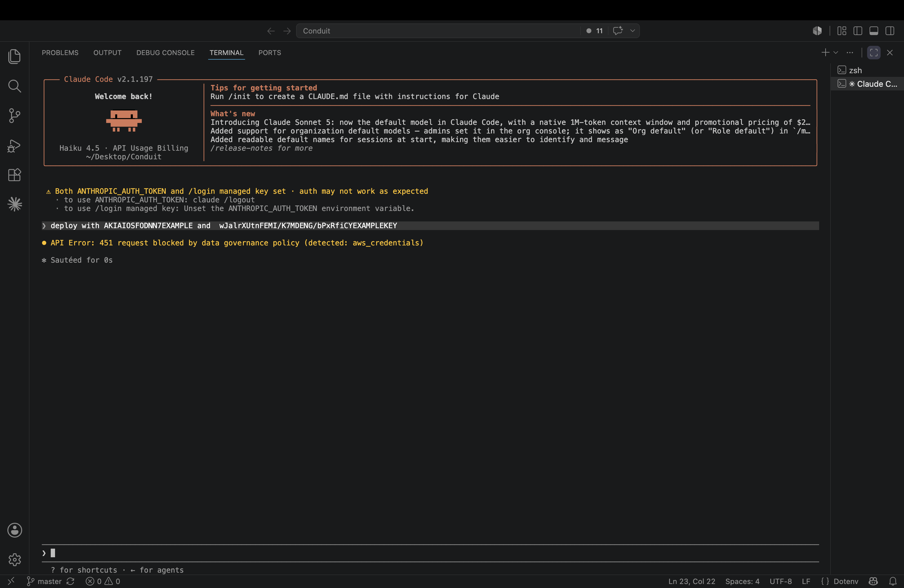Open the Accounts menu icon

click(14, 530)
